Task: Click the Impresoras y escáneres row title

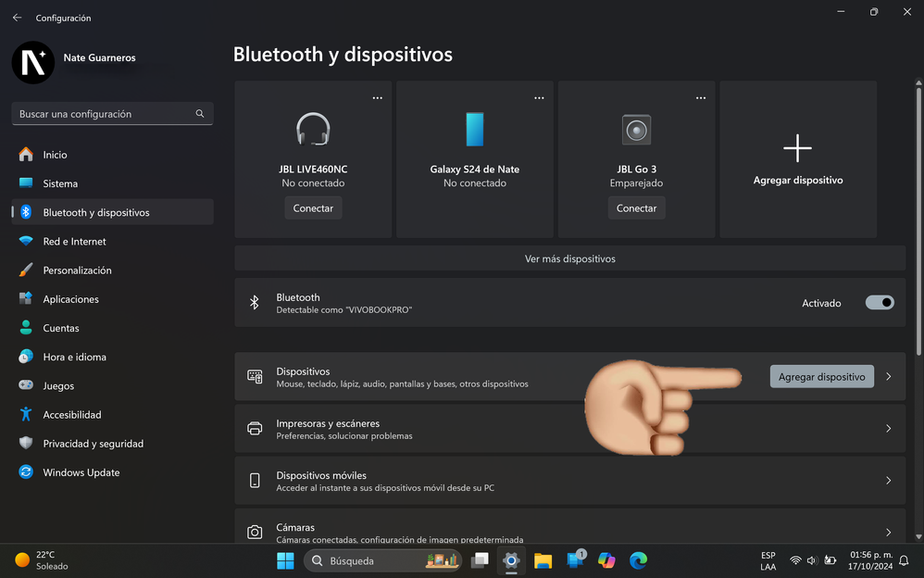Action: point(328,423)
